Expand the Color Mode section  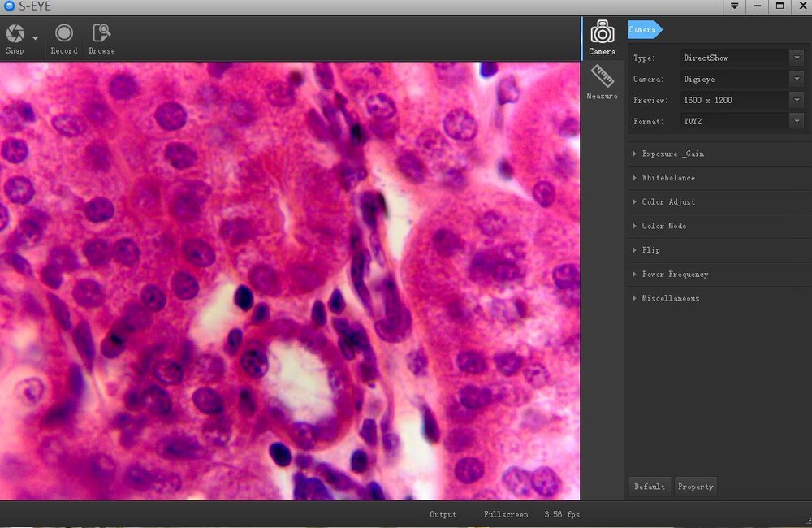(x=663, y=226)
